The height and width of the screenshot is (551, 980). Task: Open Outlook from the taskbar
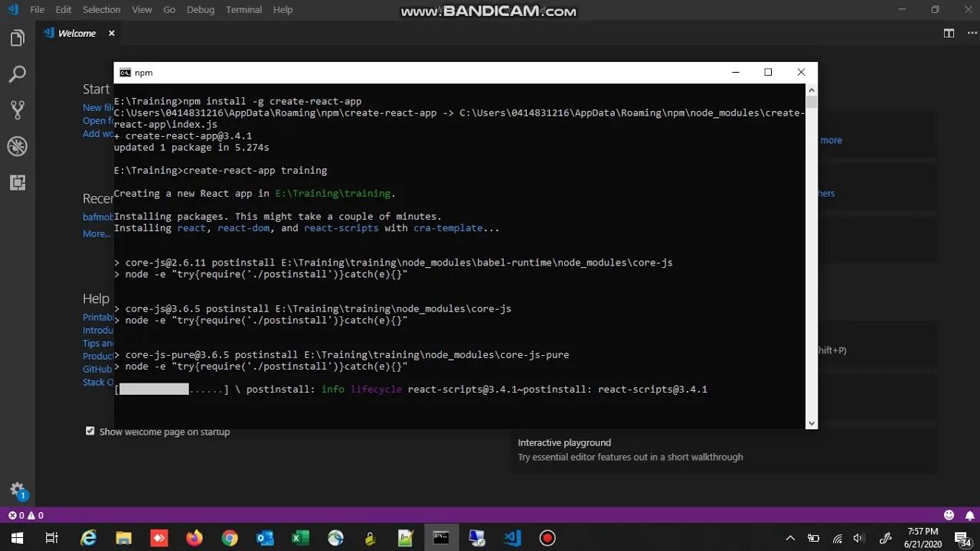pos(265,538)
